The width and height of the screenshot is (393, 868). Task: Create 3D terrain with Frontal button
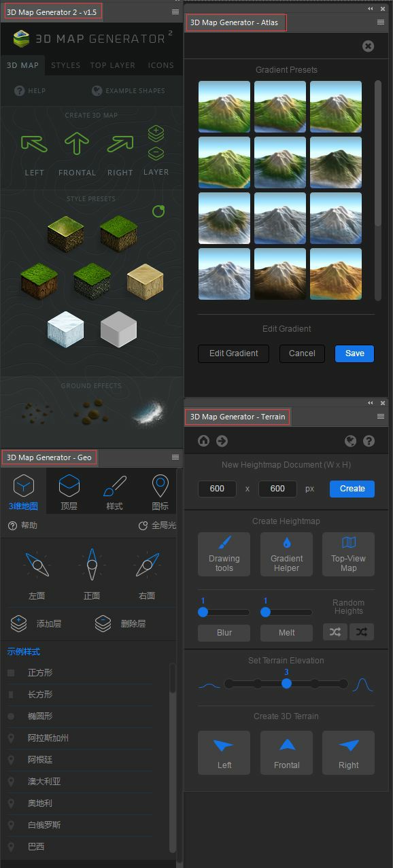pos(286,752)
